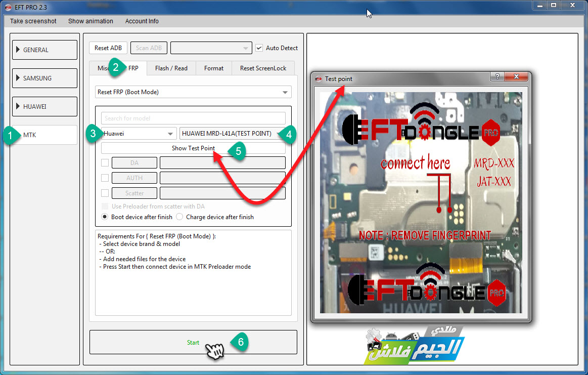Screen dimensions: 588x375
Task: Select Charge device after finish
Action: point(179,217)
